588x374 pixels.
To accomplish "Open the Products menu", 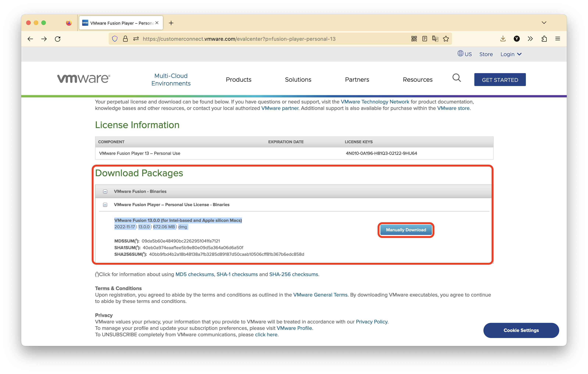I will (x=238, y=80).
